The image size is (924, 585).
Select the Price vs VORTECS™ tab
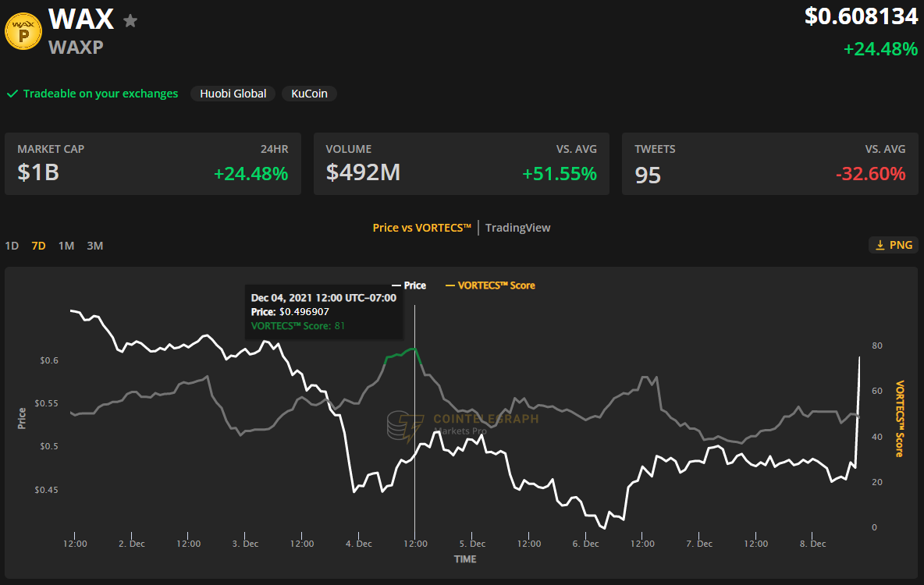click(421, 227)
